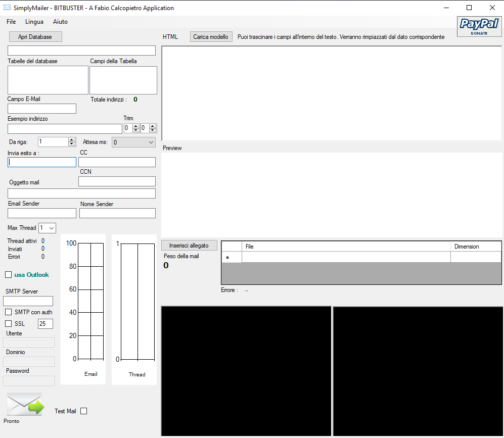Click the Thread progress chart
This screenshot has height=438, width=504.
tap(134, 309)
